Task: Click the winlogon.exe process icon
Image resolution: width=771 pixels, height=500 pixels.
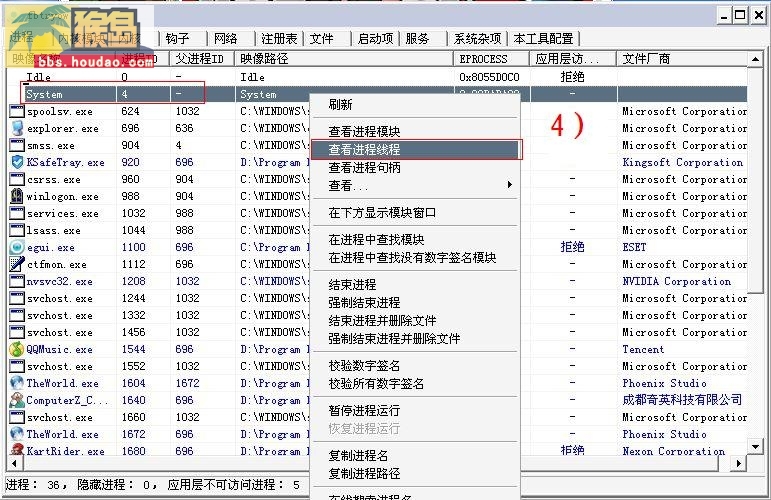Action: [17, 196]
